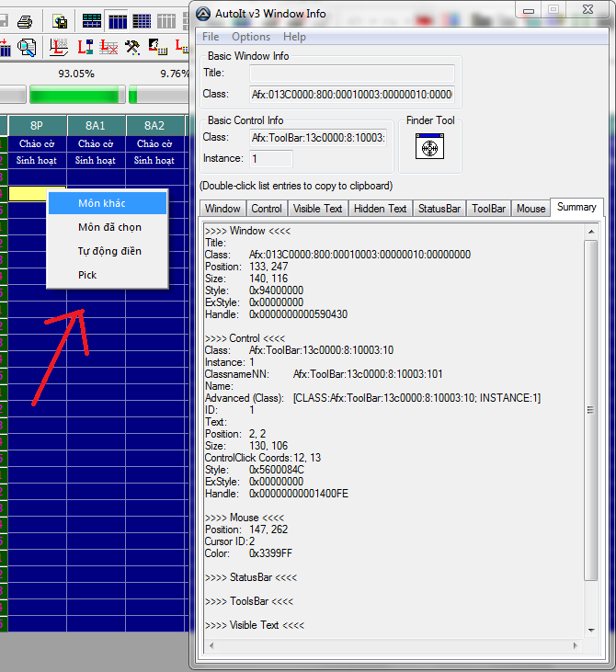Screen dimensions: 616x672
Task: Open the File menu in AutoIt Window Info
Action: pyautogui.click(x=211, y=37)
